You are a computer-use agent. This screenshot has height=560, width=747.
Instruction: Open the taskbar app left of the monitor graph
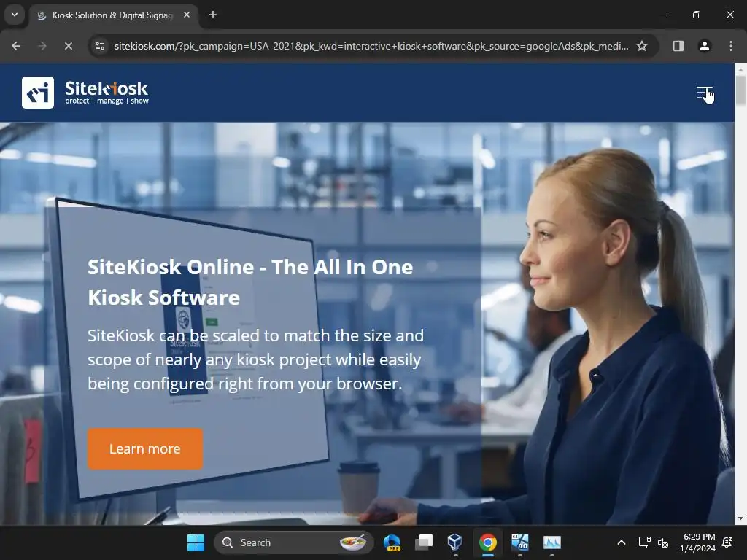519,542
